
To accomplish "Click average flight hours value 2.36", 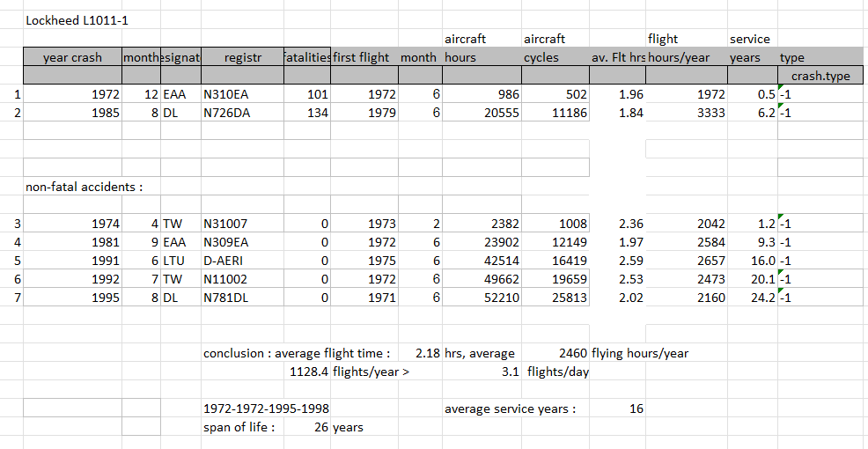I will (617, 224).
